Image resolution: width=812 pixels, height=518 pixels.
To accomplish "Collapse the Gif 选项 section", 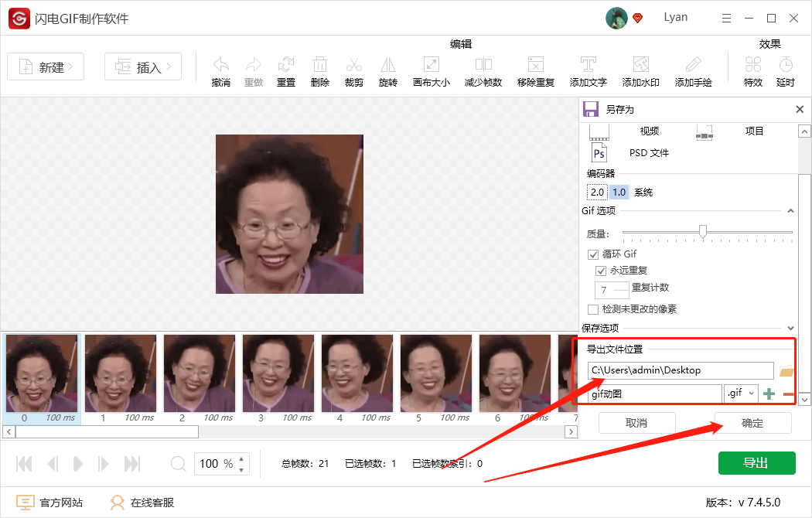I will (790, 210).
